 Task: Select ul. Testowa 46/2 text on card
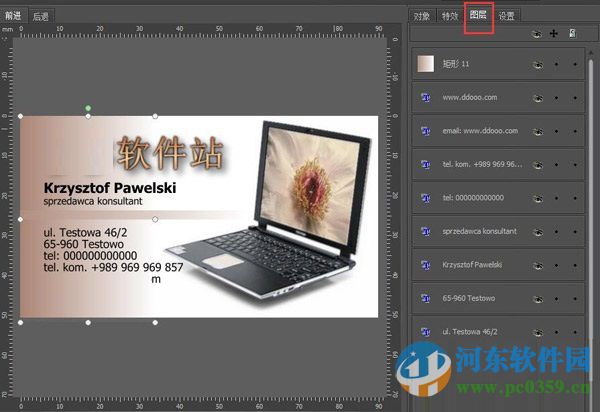click(x=85, y=232)
